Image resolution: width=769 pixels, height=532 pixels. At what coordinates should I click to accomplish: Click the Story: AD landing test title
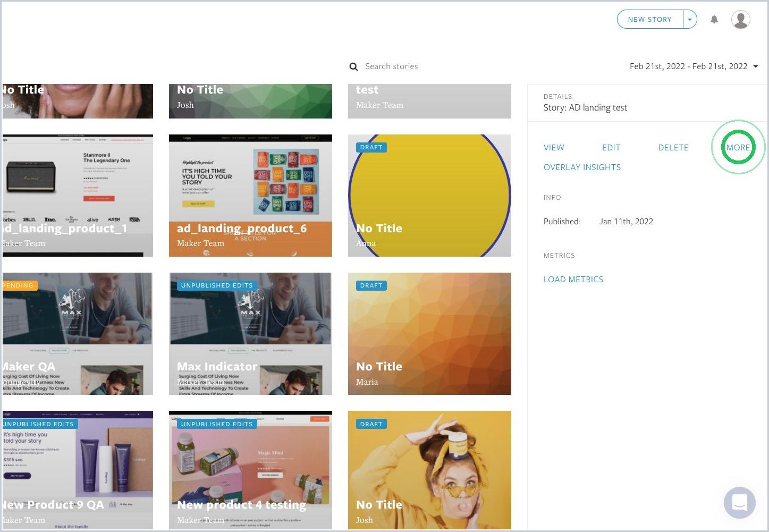pyautogui.click(x=585, y=108)
